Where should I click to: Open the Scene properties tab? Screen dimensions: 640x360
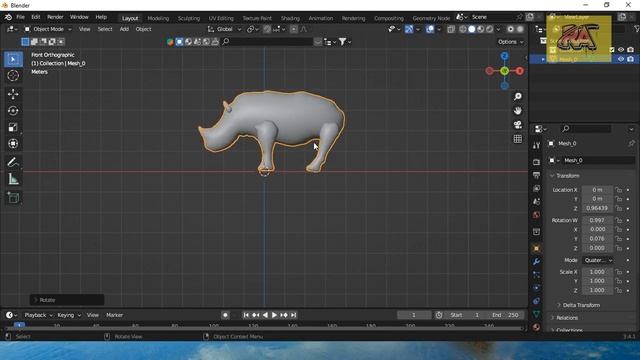[x=536, y=202]
